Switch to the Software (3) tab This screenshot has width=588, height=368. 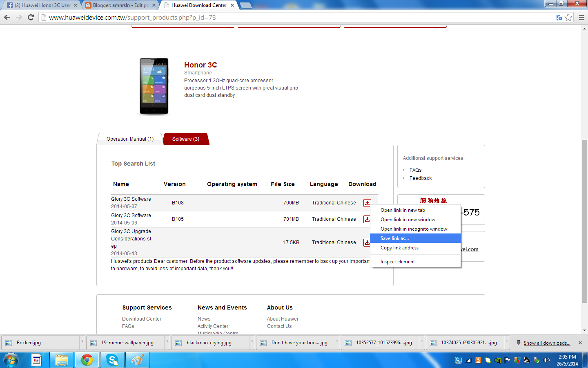tap(186, 139)
